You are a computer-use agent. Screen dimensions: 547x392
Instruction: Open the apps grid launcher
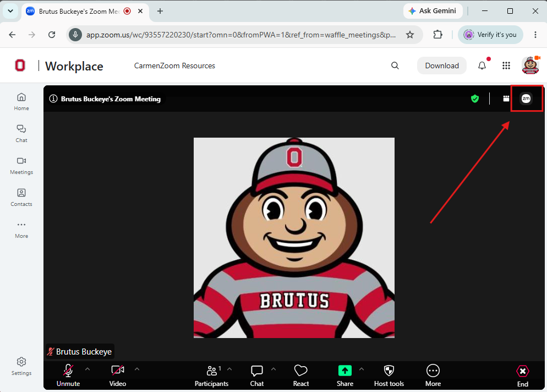pos(506,66)
